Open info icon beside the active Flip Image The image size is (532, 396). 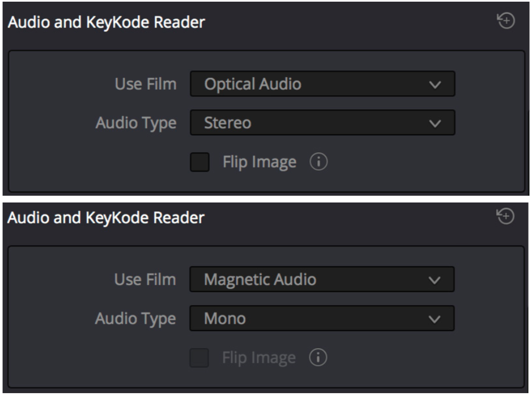click(x=319, y=161)
